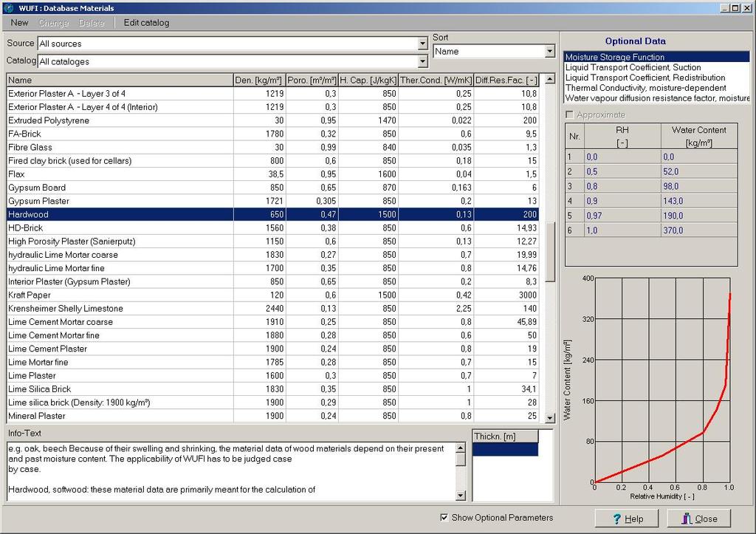Viewport: 756px width, 534px height.
Task: Click Info-Text scroll down arrow
Action: click(461, 495)
